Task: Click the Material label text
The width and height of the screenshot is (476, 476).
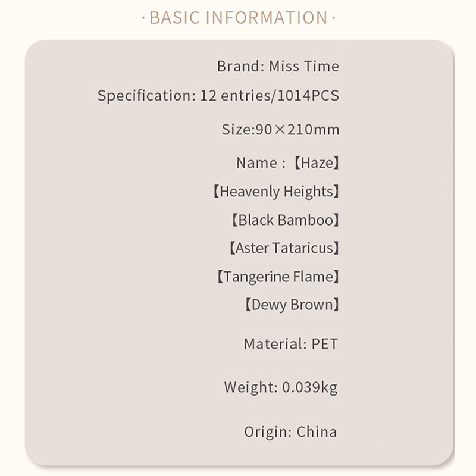Action: tap(274, 344)
